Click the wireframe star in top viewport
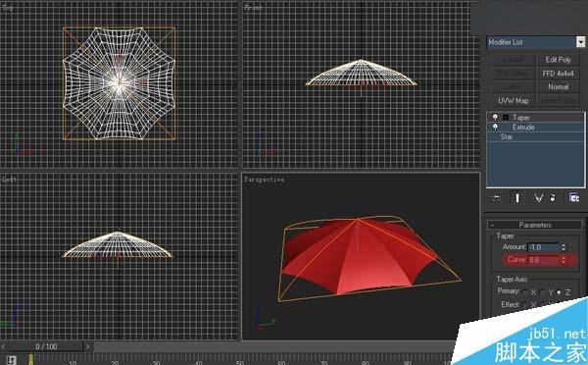The height and width of the screenshot is (365, 588). (119, 83)
